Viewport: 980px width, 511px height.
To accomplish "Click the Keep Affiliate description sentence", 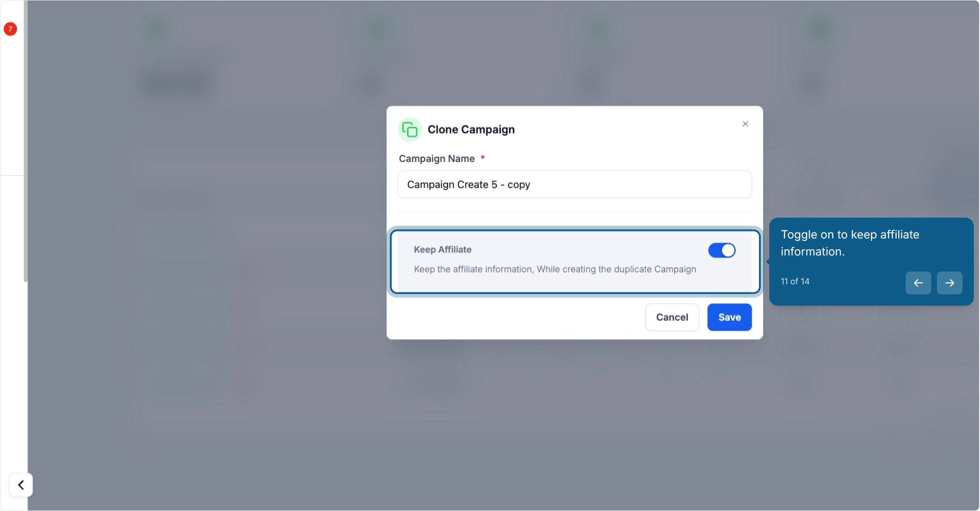I will (x=555, y=269).
